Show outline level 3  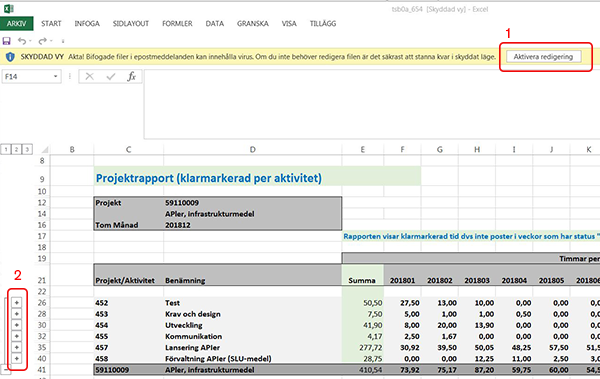pos(27,149)
